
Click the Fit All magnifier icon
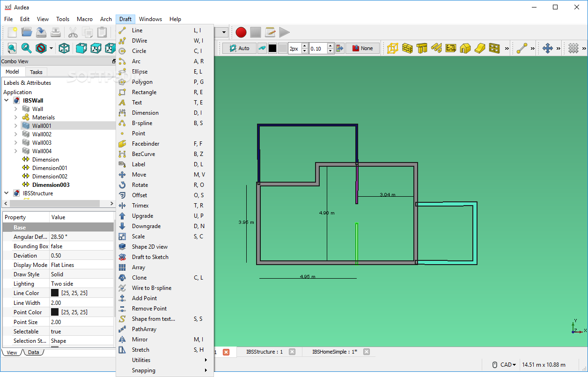(12, 48)
